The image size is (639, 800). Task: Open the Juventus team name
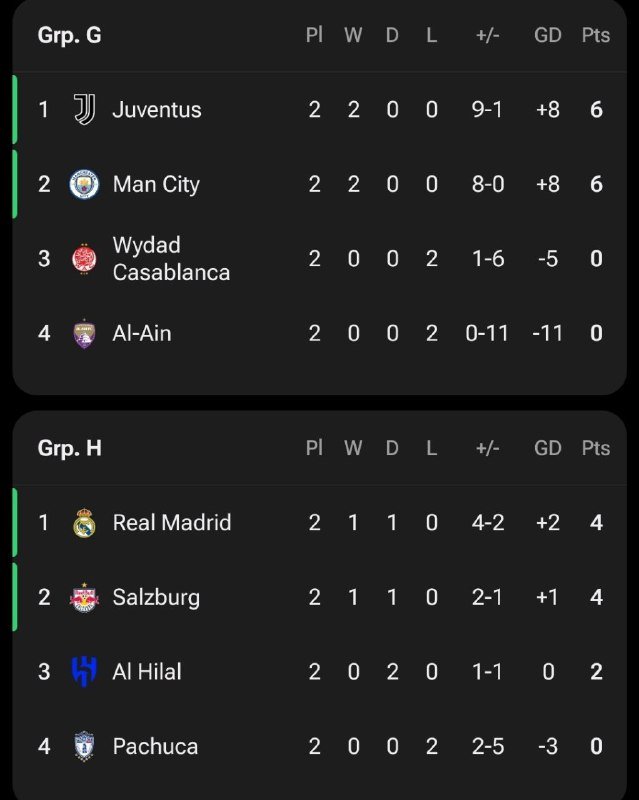[157, 110]
